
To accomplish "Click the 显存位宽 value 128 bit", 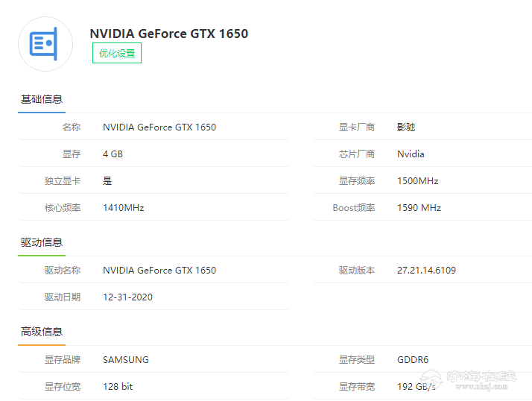I will pos(118,386).
